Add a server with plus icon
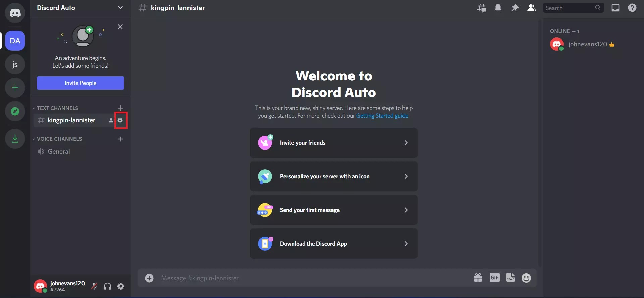644x298 pixels. point(15,88)
